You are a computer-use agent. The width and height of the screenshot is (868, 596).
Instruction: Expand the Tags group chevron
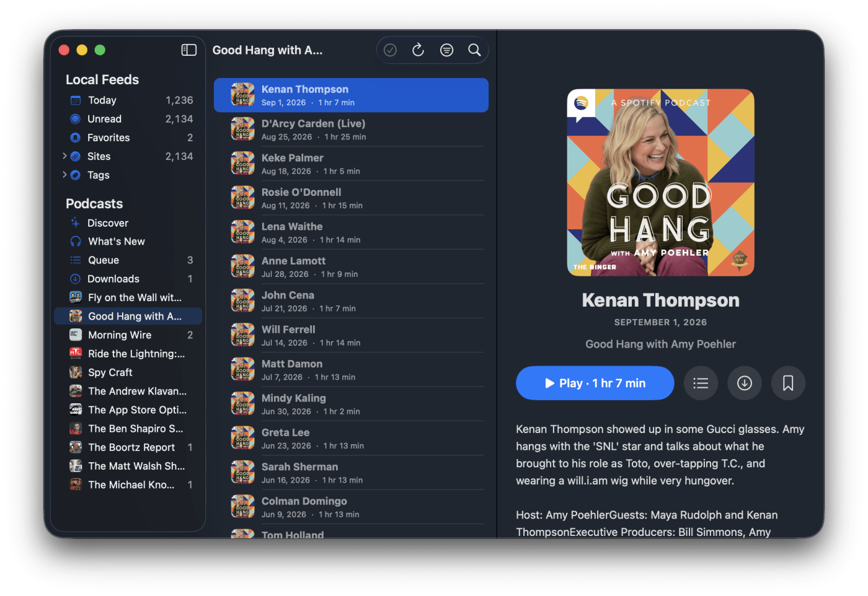tap(64, 175)
